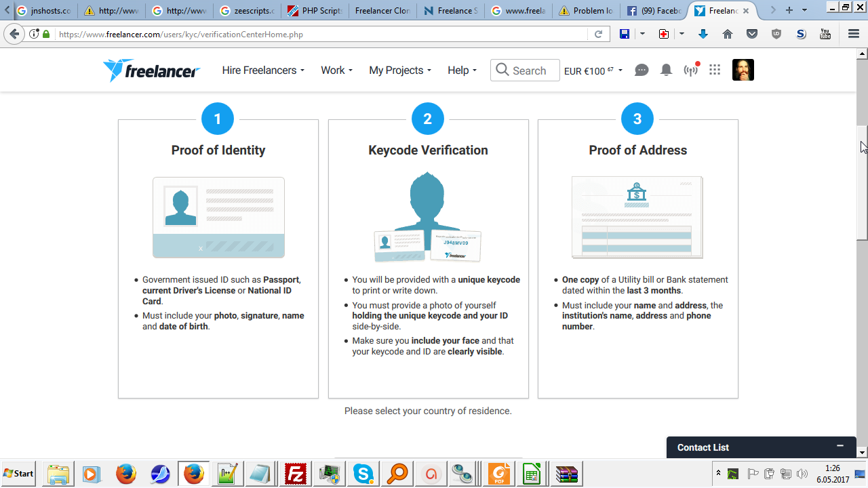Switch to the (99) Facebook tab
The image size is (868, 488).
(x=654, y=11)
